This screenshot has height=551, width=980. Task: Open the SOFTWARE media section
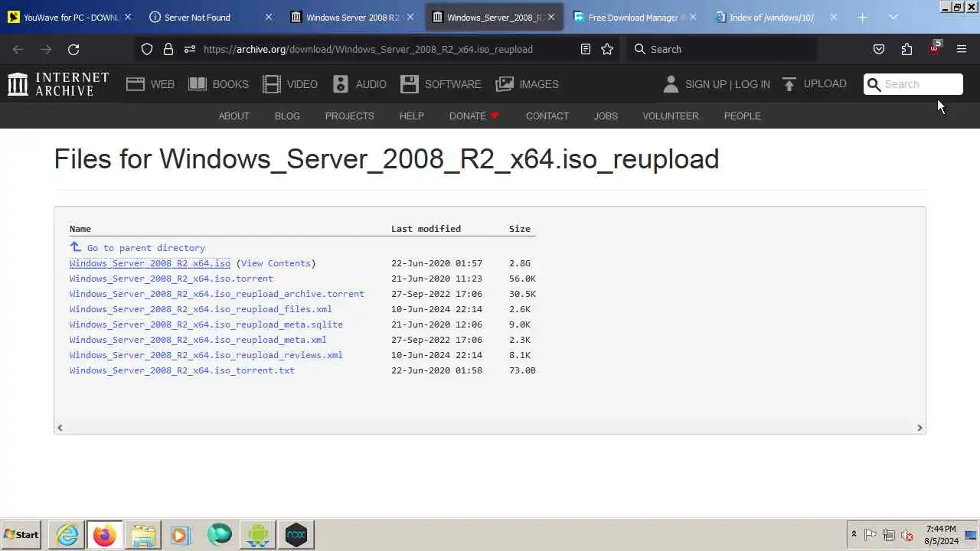440,84
